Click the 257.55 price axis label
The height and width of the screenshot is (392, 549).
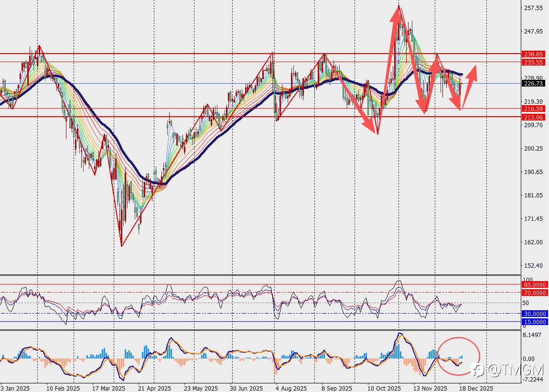(533, 8)
